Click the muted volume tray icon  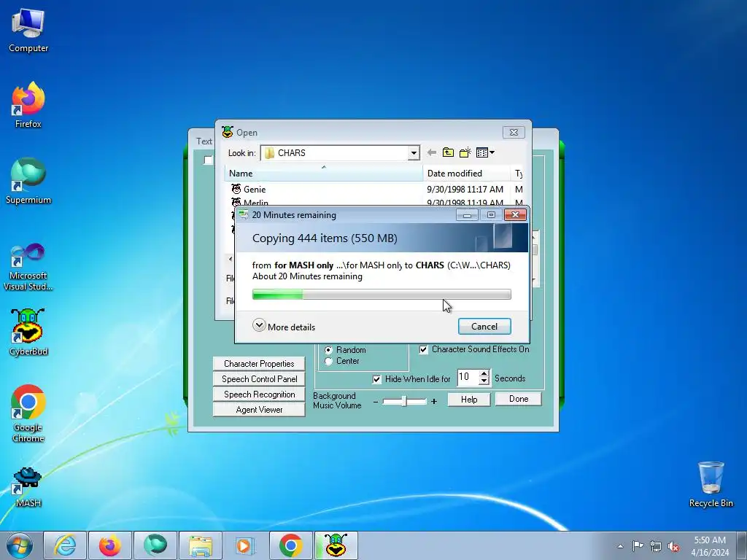[x=673, y=547]
